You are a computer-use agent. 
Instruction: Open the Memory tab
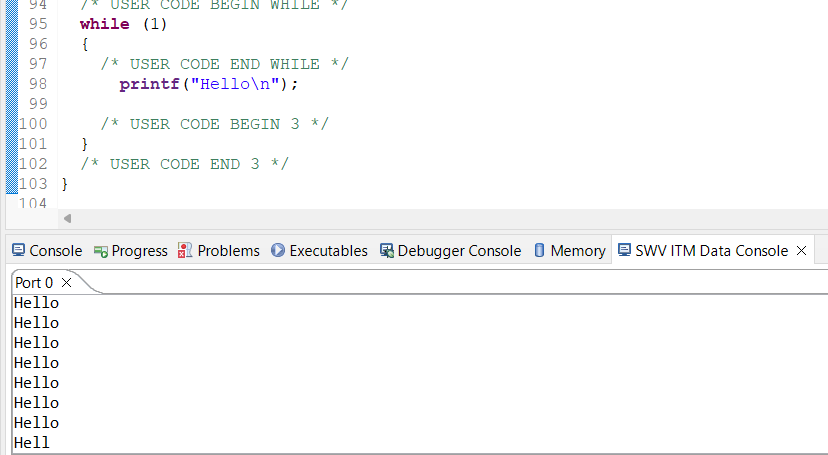[569, 251]
